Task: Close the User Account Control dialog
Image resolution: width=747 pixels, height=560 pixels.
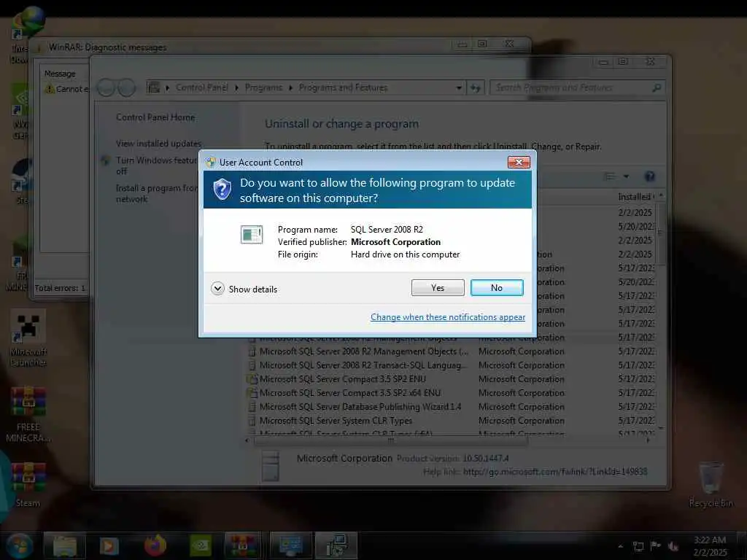Action: click(519, 163)
